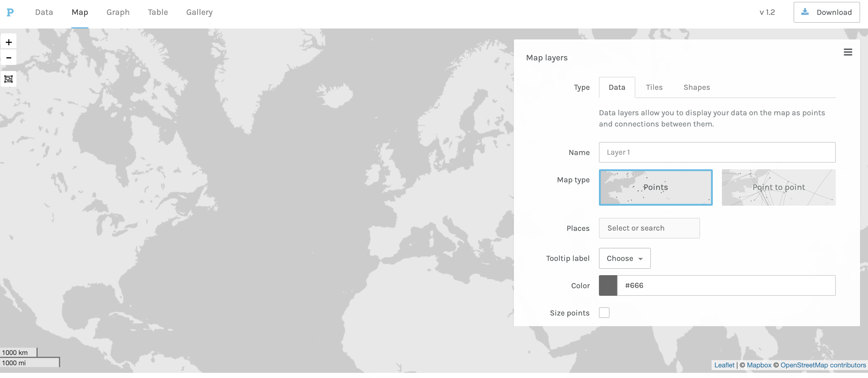Click the gray #666 color swatch
The height and width of the screenshot is (378, 868).
[608, 285]
